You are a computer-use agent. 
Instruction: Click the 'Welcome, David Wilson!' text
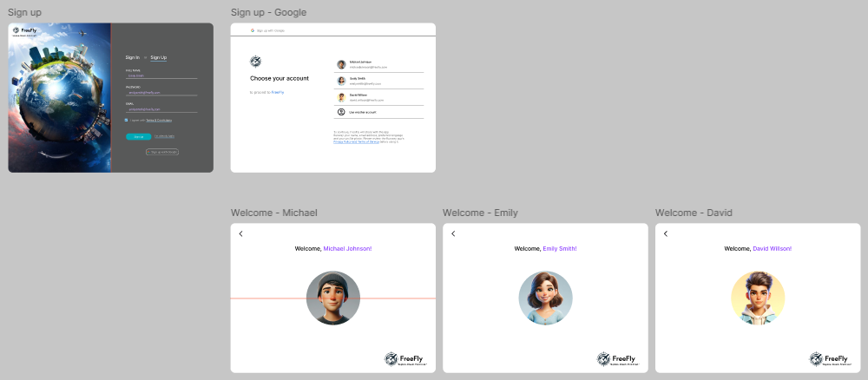point(758,249)
